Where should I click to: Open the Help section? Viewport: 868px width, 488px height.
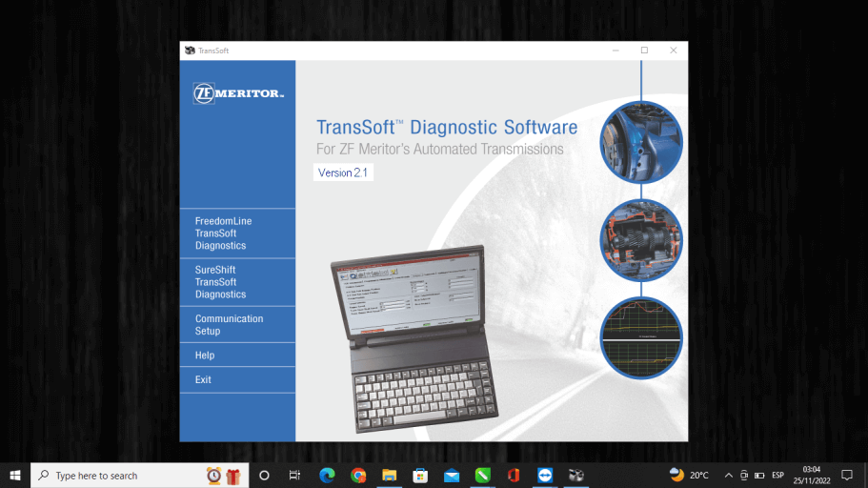click(205, 356)
